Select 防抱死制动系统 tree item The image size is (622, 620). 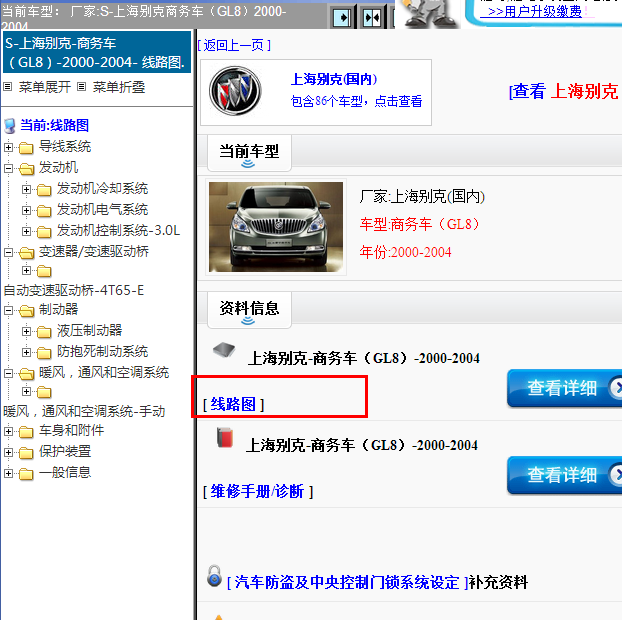pyautogui.click(x=102, y=351)
